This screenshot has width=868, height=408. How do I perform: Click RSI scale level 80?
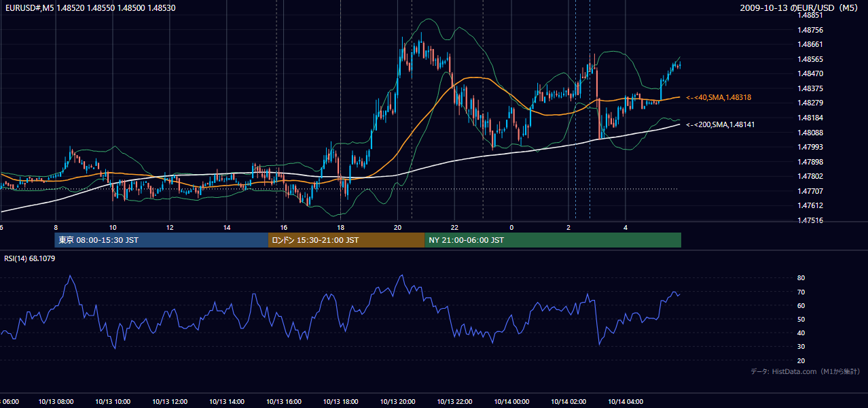[801, 278]
